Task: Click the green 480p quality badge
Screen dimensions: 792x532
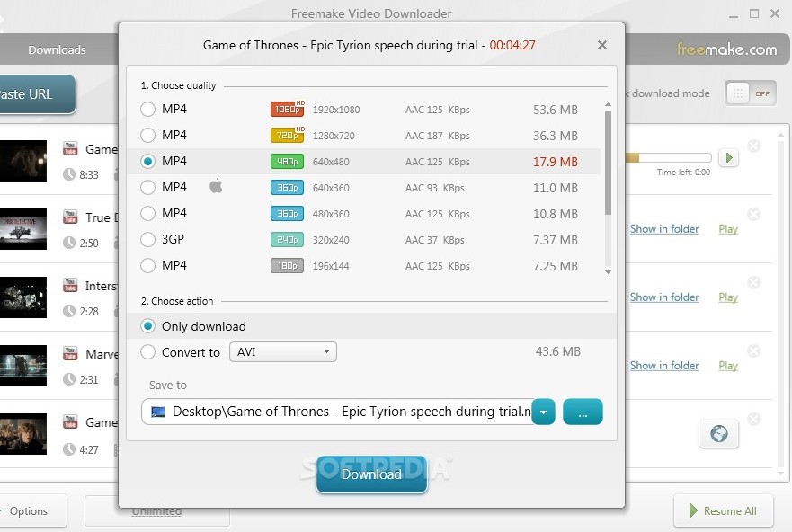Action: pos(287,162)
